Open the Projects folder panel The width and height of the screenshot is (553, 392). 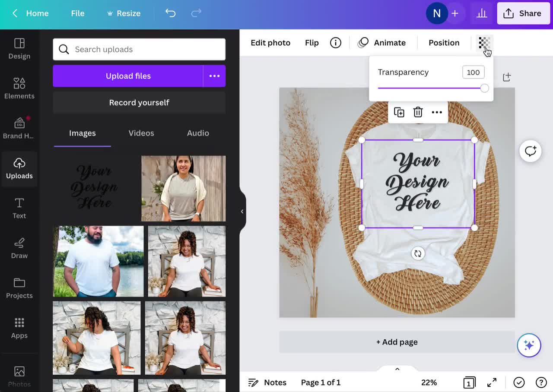(19, 288)
